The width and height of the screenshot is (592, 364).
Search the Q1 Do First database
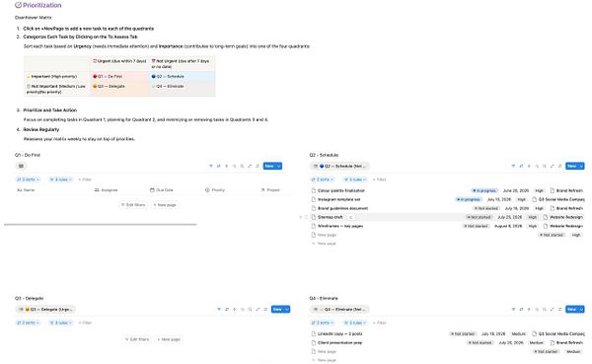pyautogui.click(x=242, y=166)
